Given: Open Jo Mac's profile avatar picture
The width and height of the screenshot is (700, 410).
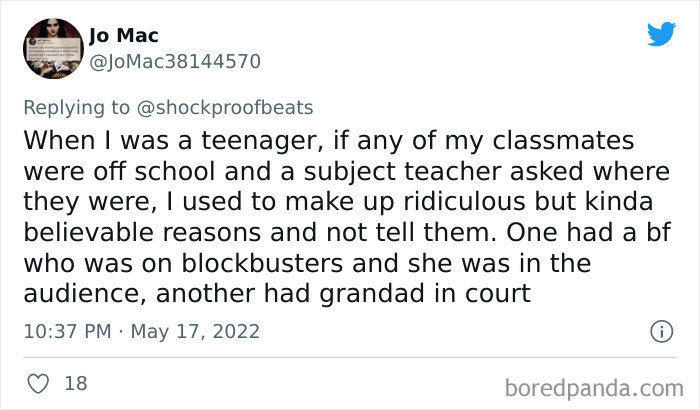Looking at the screenshot, I should (x=54, y=48).
